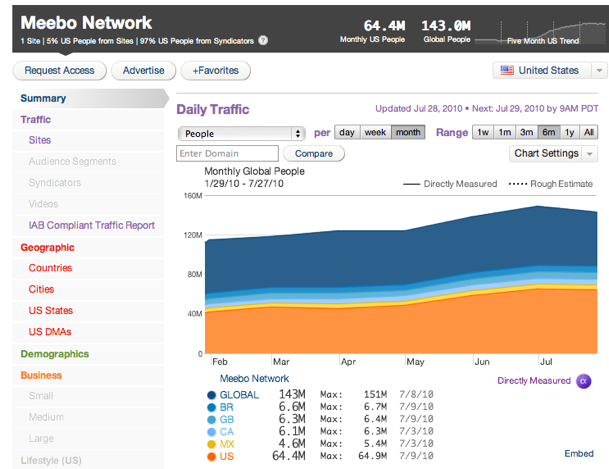Open the Demographics section in sidebar
Screen dimensions: 609x469
(x=88, y=354)
